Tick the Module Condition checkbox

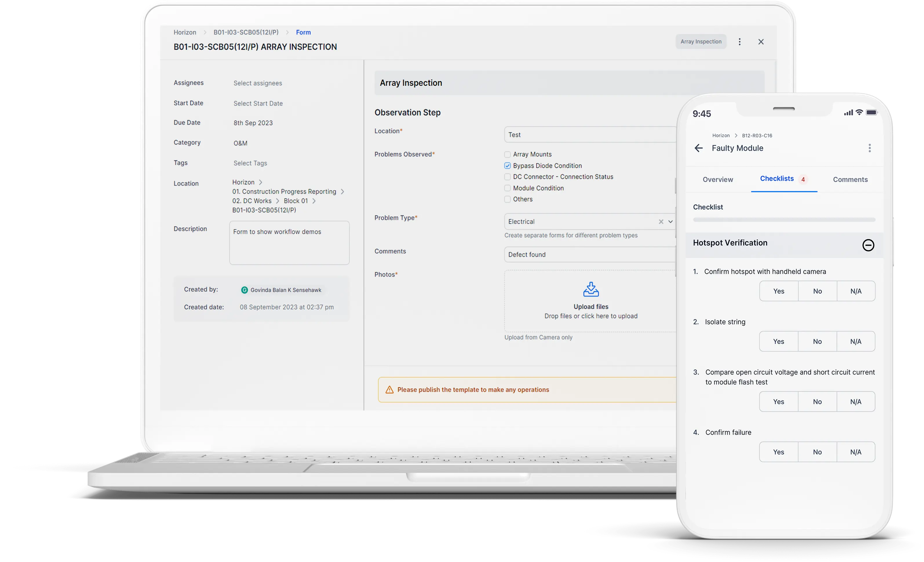click(507, 188)
